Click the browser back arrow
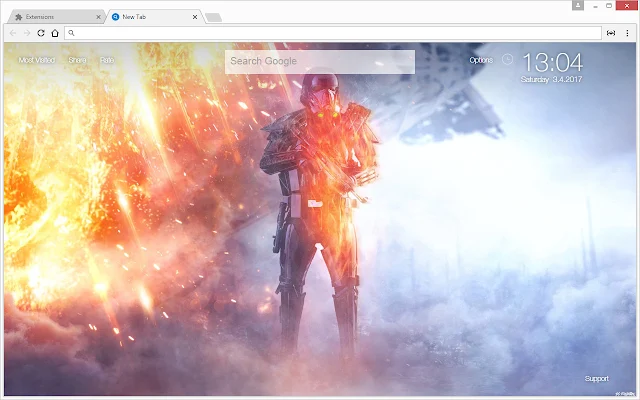Image resolution: width=640 pixels, height=400 pixels. pos(13,33)
